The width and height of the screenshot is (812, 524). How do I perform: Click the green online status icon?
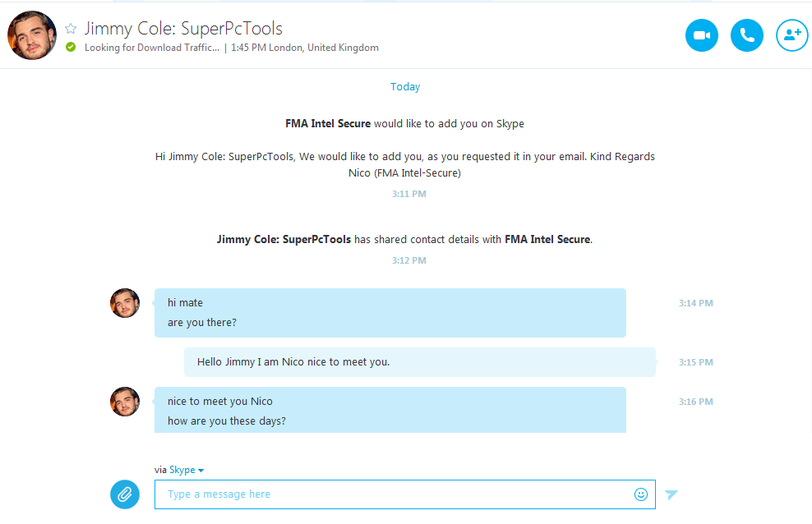pyautogui.click(x=71, y=48)
